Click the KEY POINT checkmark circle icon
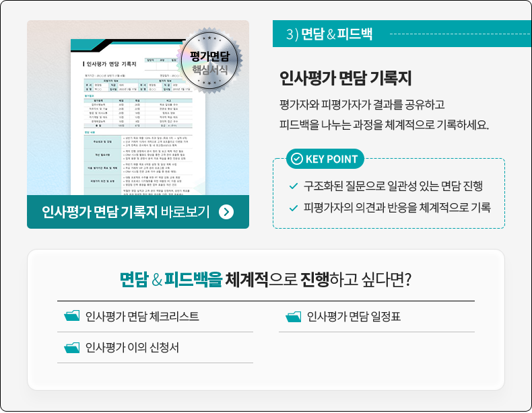Image resolution: width=532 pixels, height=413 pixels. pos(297,159)
